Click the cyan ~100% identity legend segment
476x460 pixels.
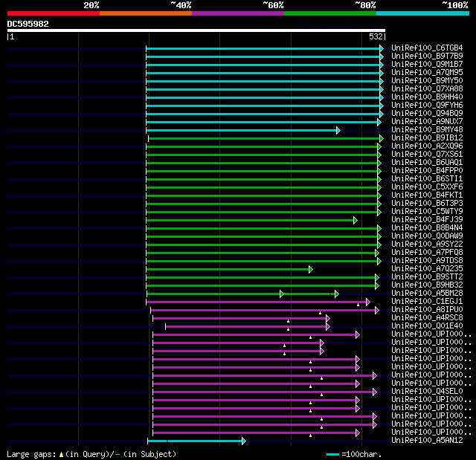[423, 13]
